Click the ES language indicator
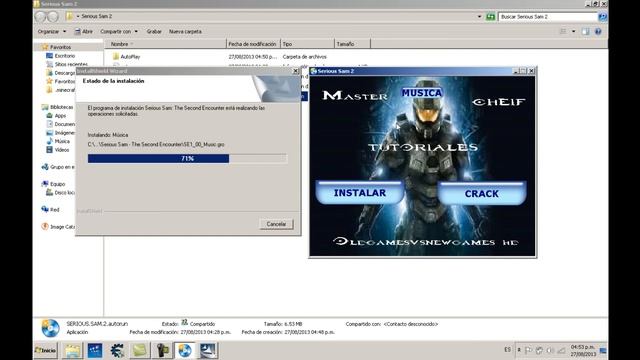This screenshot has height=360, width=640. point(507,350)
